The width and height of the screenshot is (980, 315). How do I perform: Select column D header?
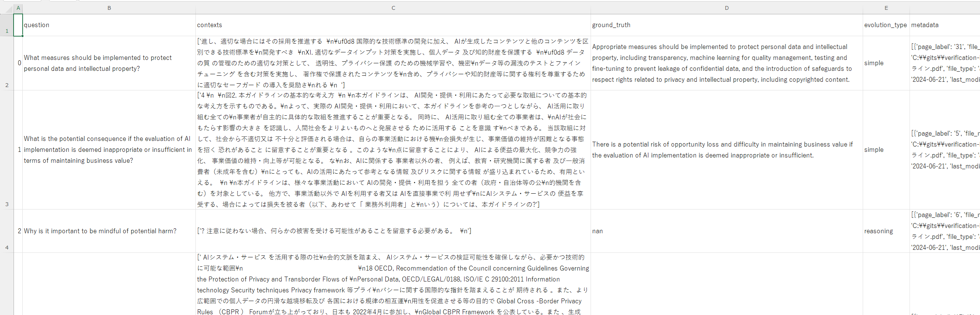coord(726,8)
